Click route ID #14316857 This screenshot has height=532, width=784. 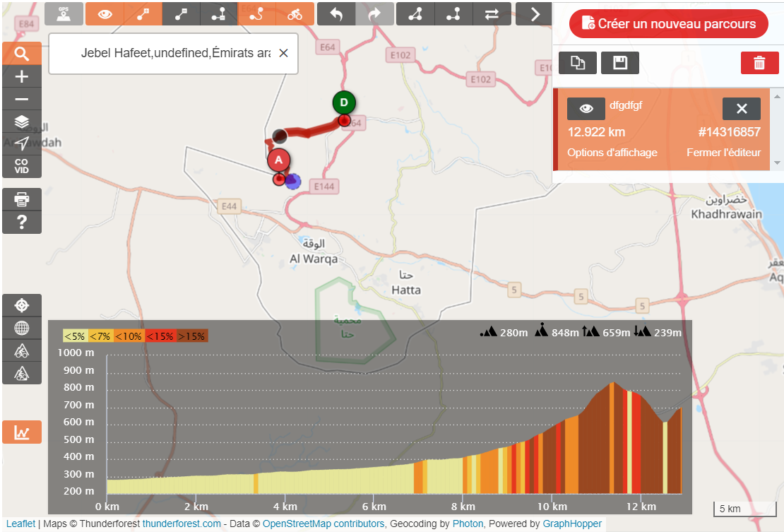[729, 132]
